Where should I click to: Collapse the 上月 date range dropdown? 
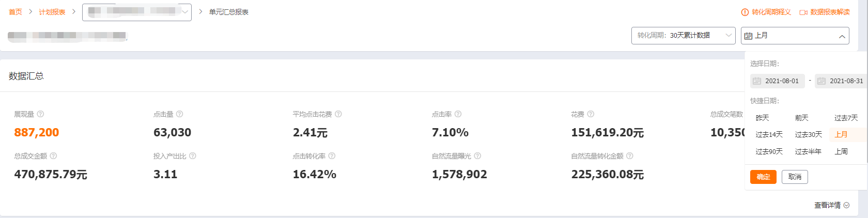(x=795, y=36)
